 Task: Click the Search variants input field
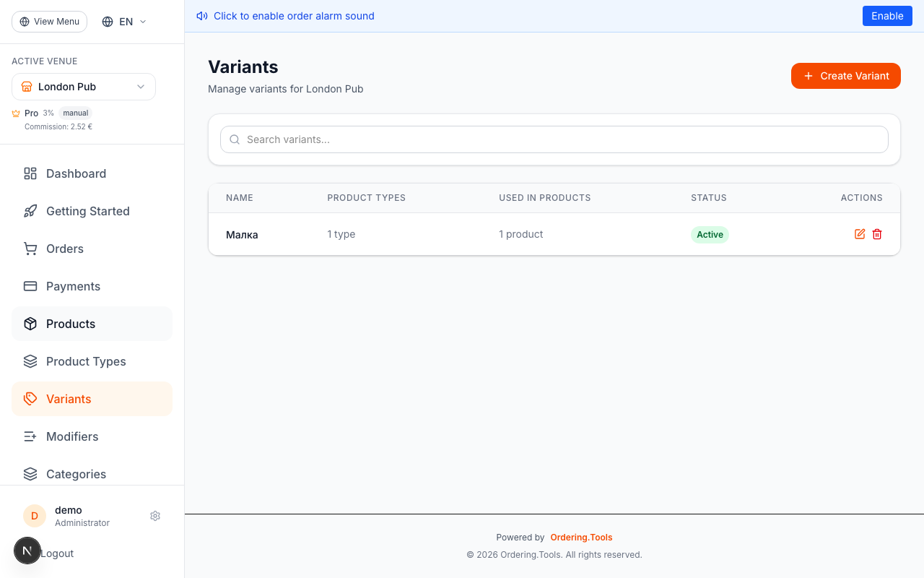[x=554, y=139]
